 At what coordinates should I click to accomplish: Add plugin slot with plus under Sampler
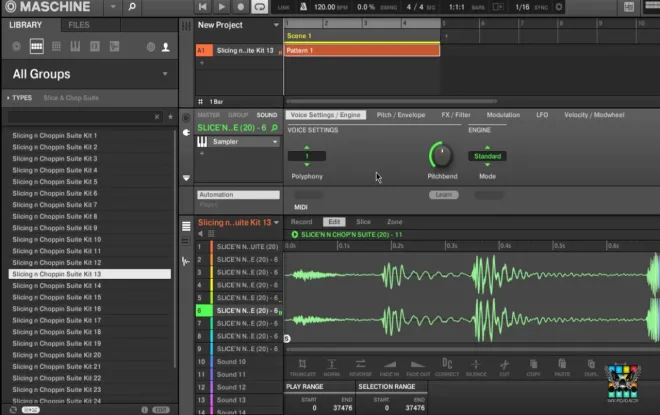[x=202, y=154]
